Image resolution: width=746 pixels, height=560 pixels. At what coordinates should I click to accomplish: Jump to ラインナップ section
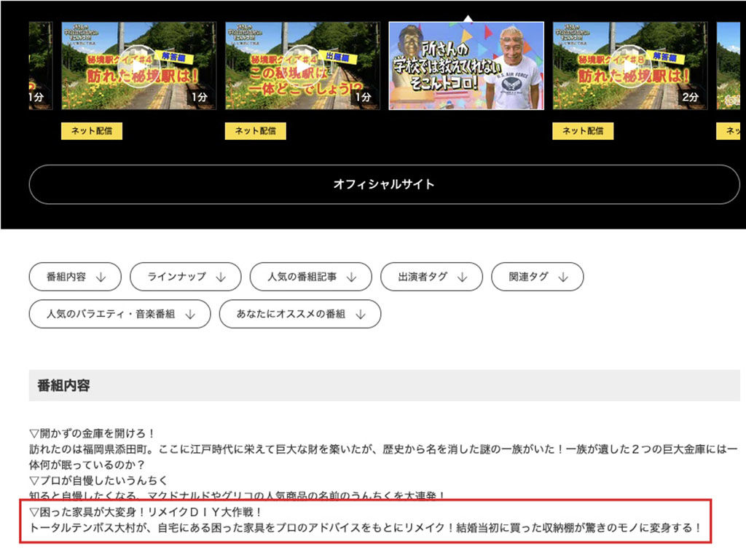(x=186, y=277)
